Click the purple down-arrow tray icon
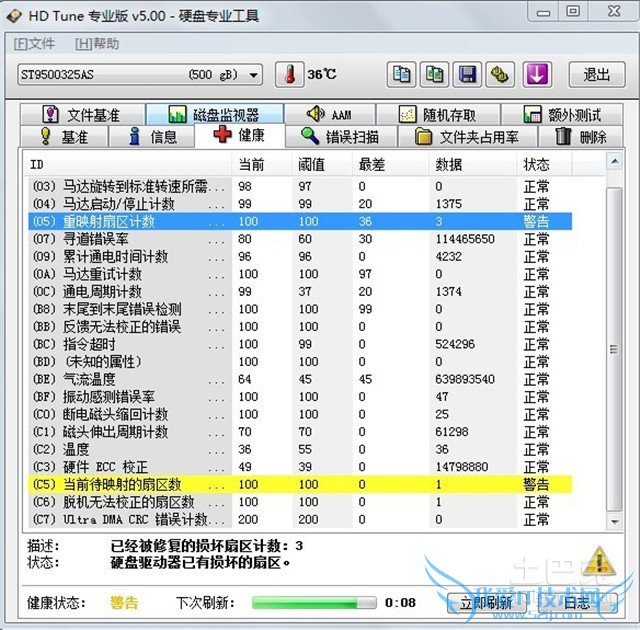The image size is (640, 630). point(537,75)
